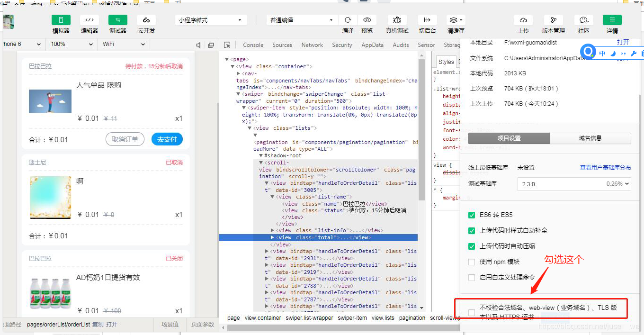
Task: Open the 100% zoom dropdown
Action: click(72, 44)
